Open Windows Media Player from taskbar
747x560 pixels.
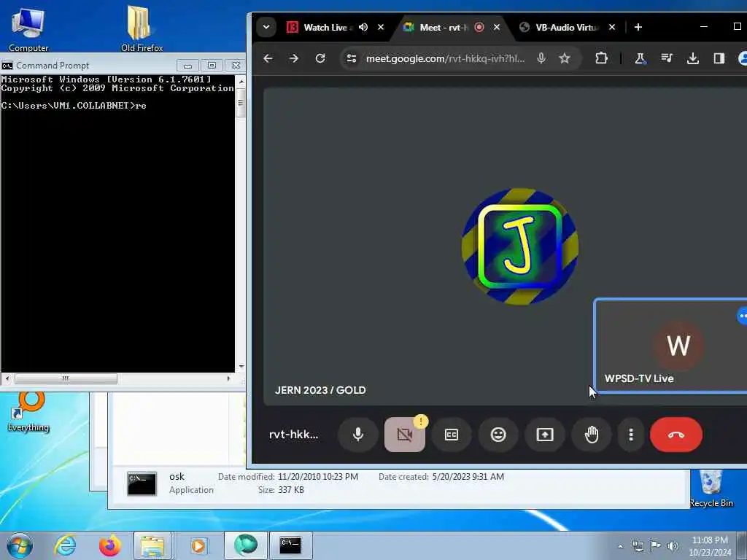[198, 545]
